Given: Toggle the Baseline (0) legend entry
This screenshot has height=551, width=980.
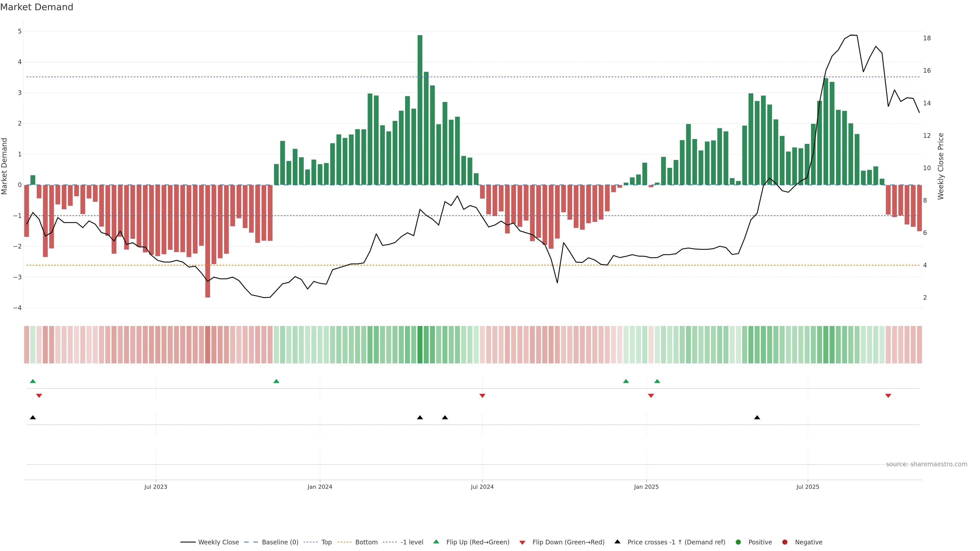Looking at the screenshot, I should pos(280,542).
